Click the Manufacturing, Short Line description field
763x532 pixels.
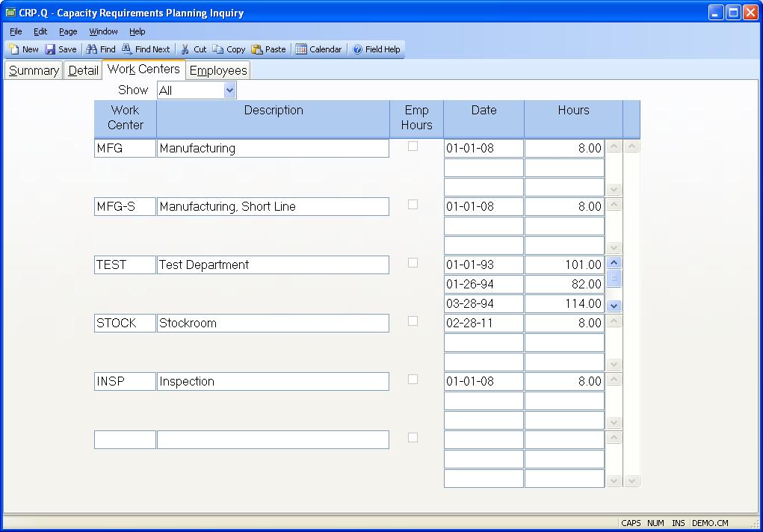click(x=273, y=207)
